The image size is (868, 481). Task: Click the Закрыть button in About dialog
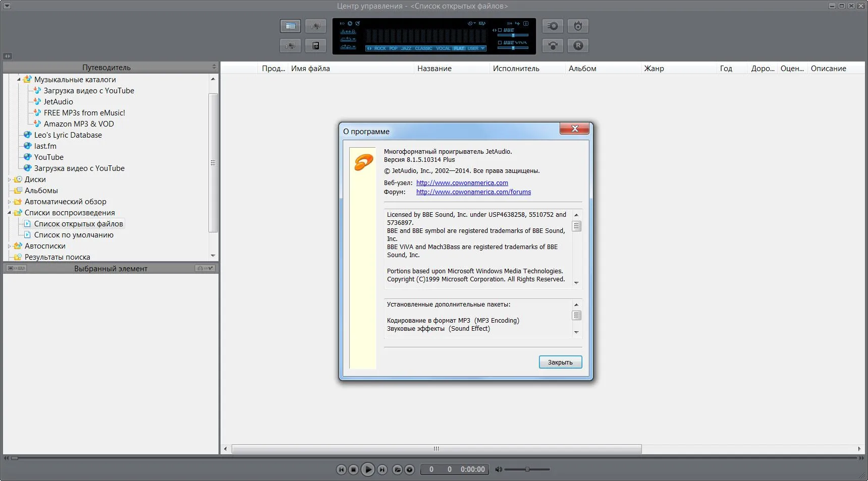tap(560, 362)
